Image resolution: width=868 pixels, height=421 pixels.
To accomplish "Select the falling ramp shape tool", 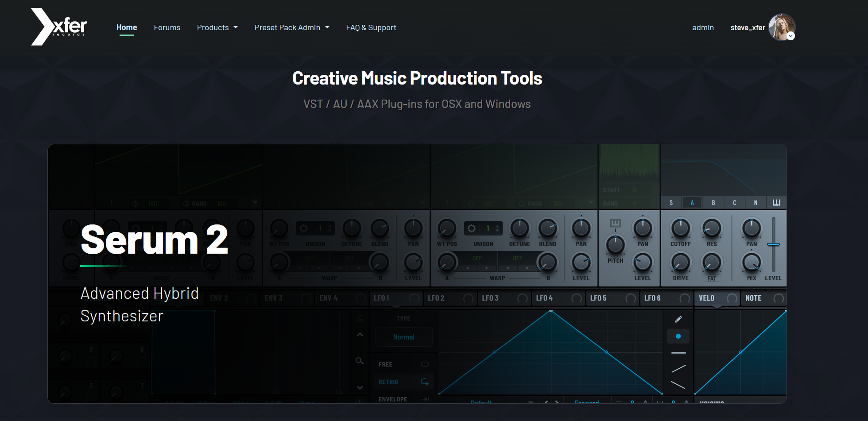I will [x=678, y=385].
